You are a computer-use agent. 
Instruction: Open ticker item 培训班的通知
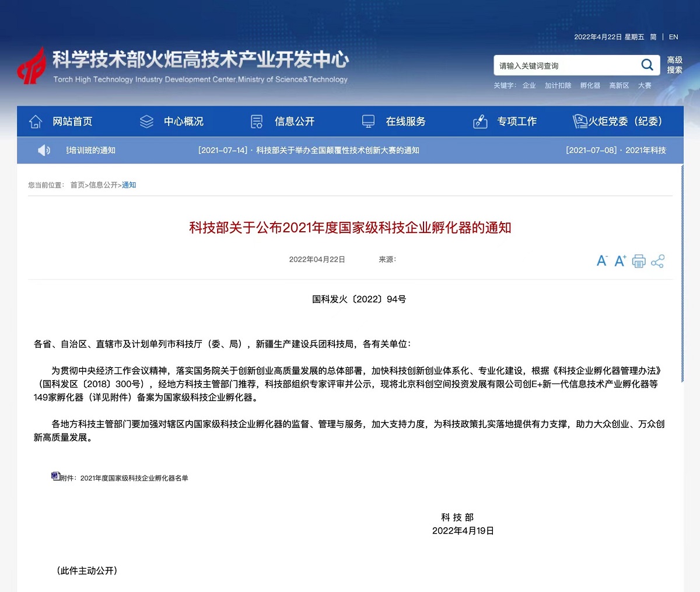tap(91, 151)
